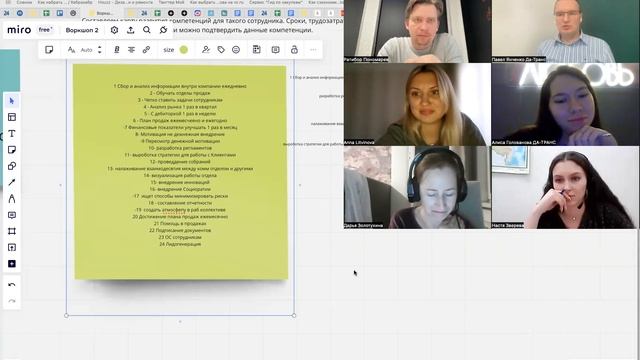Rename the board title Воркшоп 2
640x360 pixels.
point(82,30)
